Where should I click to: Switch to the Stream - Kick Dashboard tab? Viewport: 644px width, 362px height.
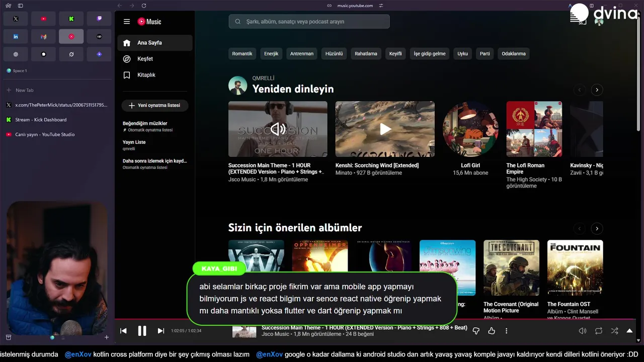coord(57,120)
